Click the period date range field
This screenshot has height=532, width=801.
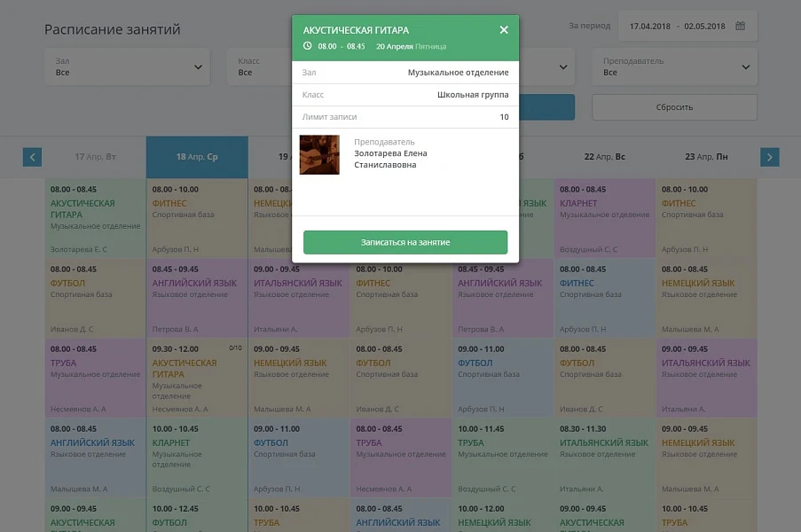coord(687,26)
